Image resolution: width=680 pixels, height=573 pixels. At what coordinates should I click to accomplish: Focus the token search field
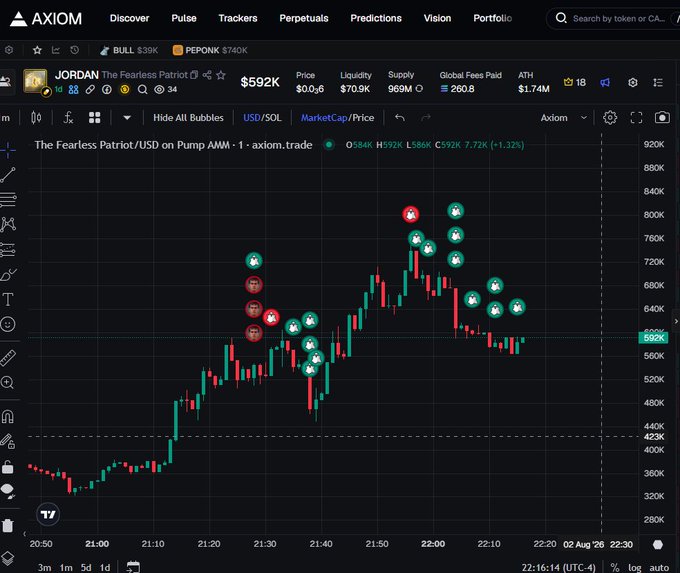[x=616, y=18]
